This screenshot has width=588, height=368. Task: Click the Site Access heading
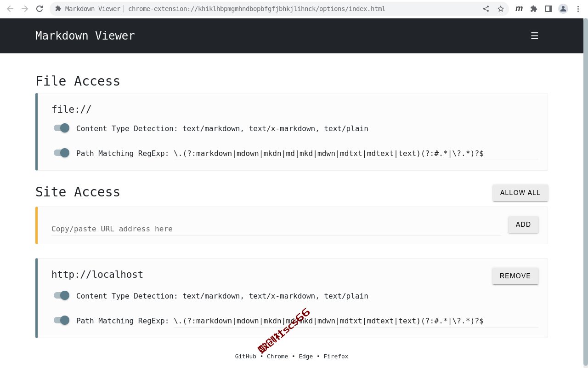(78, 192)
